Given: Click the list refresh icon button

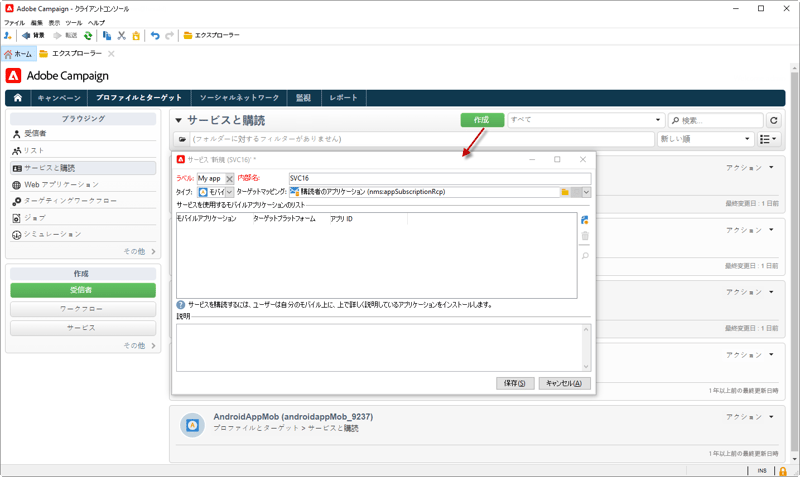Looking at the screenshot, I should [x=774, y=120].
